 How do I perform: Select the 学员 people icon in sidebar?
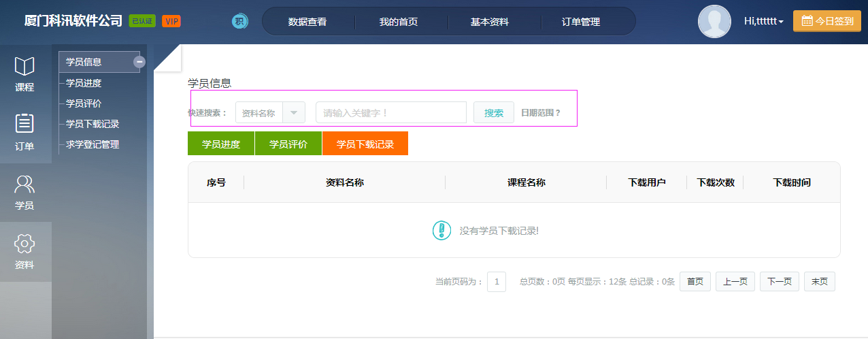tap(24, 184)
